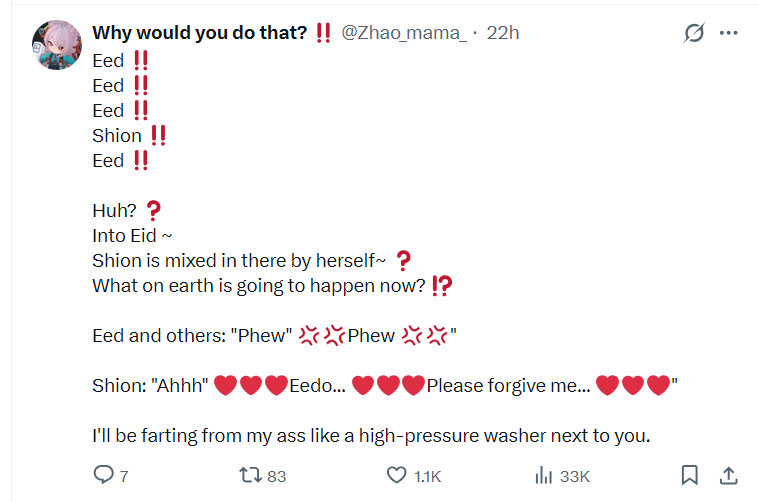Open the Grok explain-post icon
758x502 pixels.
point(694,33)
